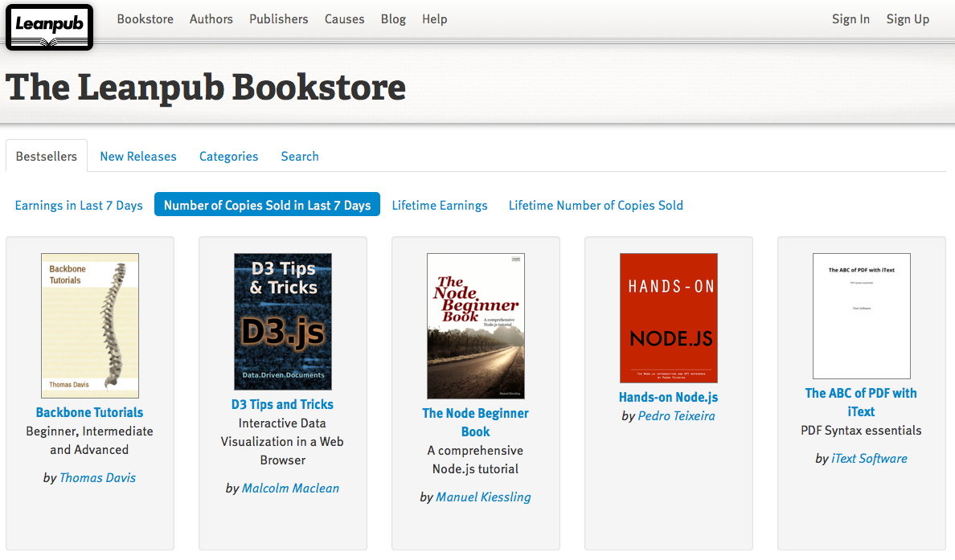Switch to the New Releases tab
Image resolution: width=955 pixels, height=560 pixels.
[138, 157]
